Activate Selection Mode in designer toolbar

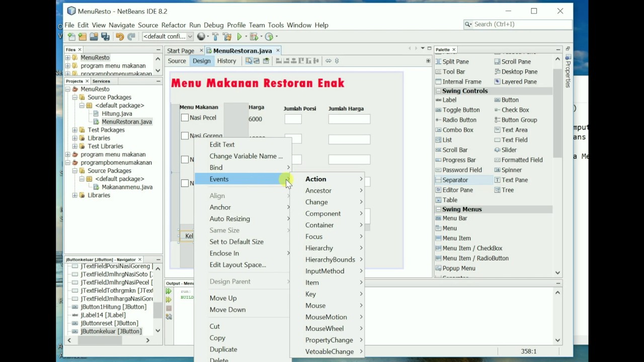249,61
